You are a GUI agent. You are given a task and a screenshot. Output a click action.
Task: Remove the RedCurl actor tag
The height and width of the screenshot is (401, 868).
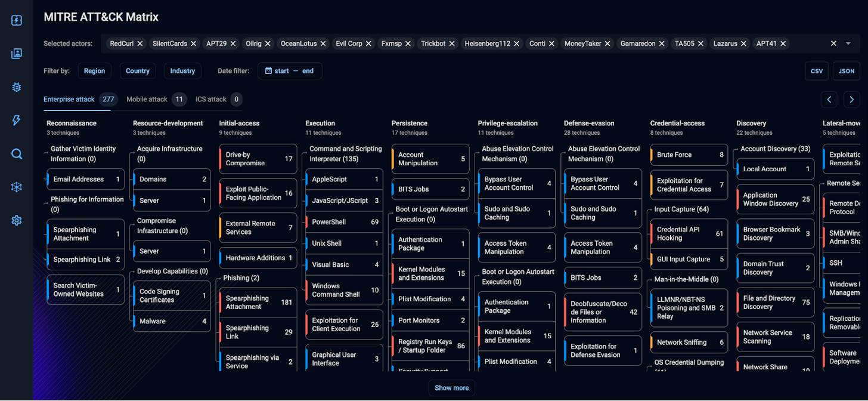(140, 44)
